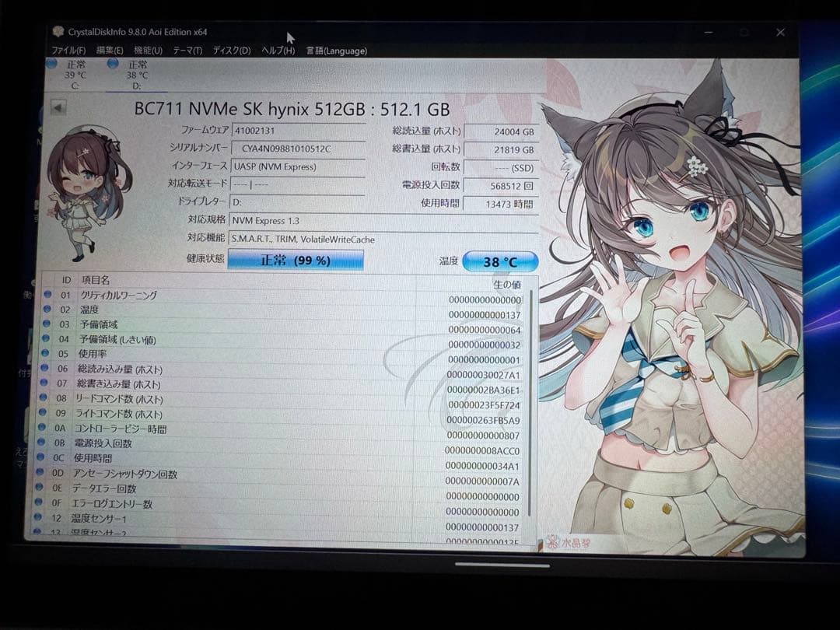The height and width of the screenshot is (630, 840).
Task: Click the ID column header
Action: pos(66,280)
